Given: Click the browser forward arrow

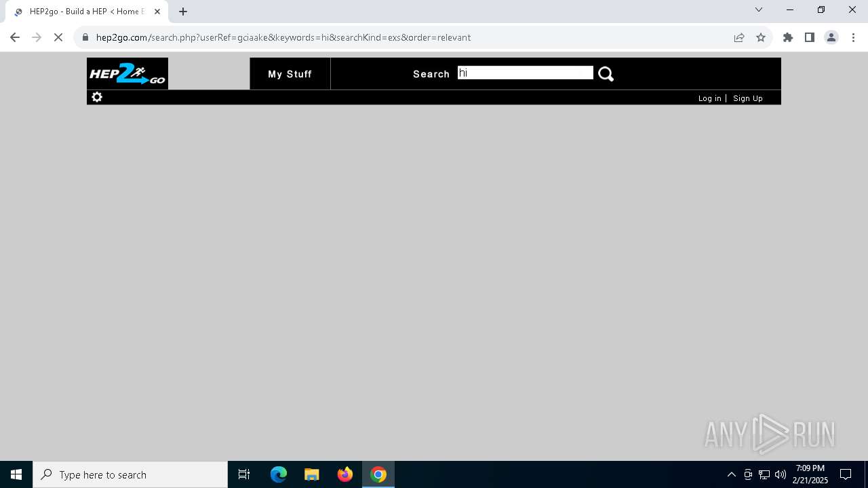Looking at the screenshot, I should [37, 37].
